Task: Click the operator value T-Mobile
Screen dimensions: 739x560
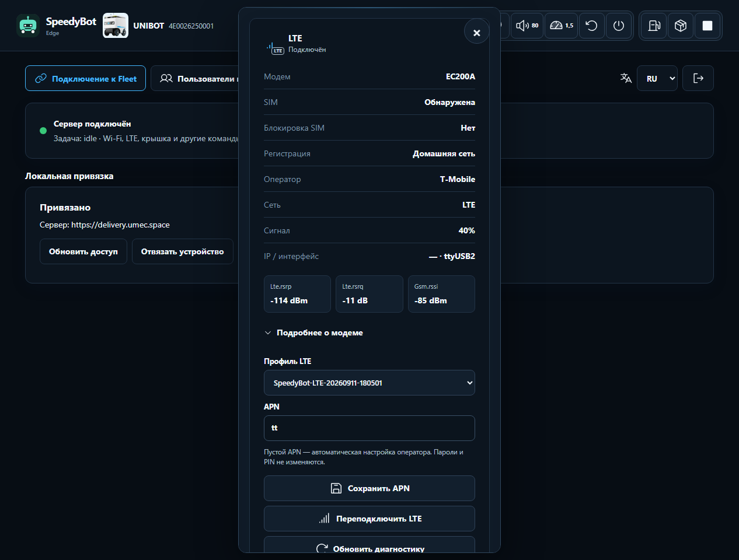Action: 458,179
